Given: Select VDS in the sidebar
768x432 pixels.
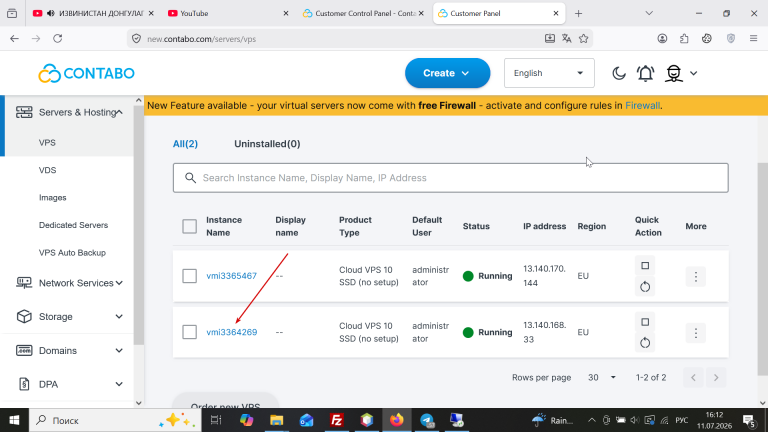Looking at the screenshot, I should (48, 170).
